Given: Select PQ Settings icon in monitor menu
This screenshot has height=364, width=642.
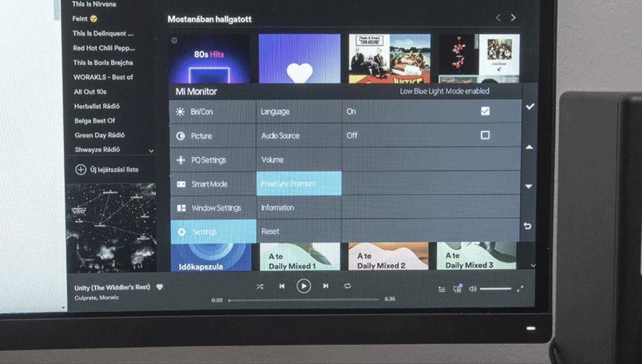Looking at the screenshot, I should [x=180, y=160].
